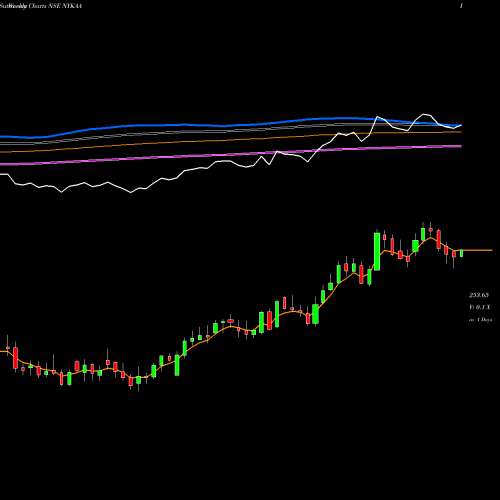
Task: Click the last price value near 238.65
Action: tap(479, 295)
